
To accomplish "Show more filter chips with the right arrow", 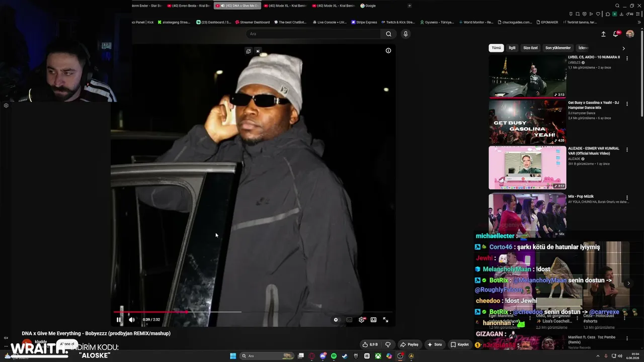I will click(624, 48).
